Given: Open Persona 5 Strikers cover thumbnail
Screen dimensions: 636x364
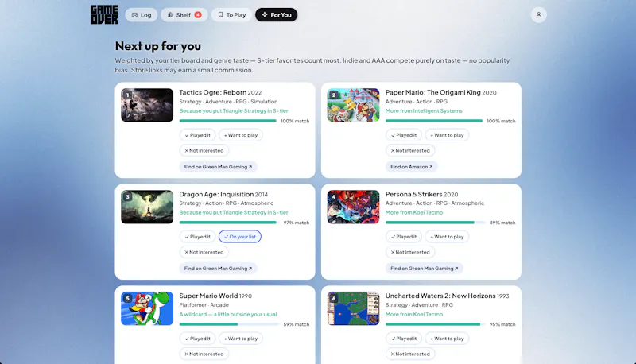Looking at the screenshot, I should click(353, 207).
